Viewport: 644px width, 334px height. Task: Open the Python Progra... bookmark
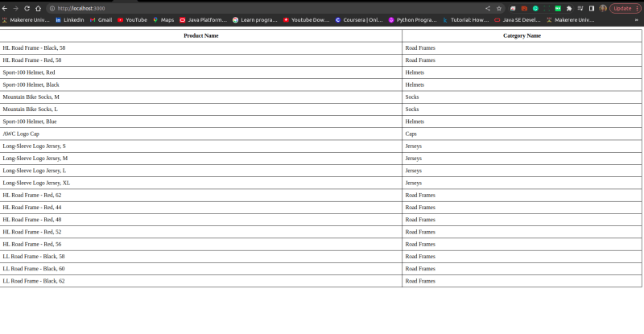pos(412,20)
